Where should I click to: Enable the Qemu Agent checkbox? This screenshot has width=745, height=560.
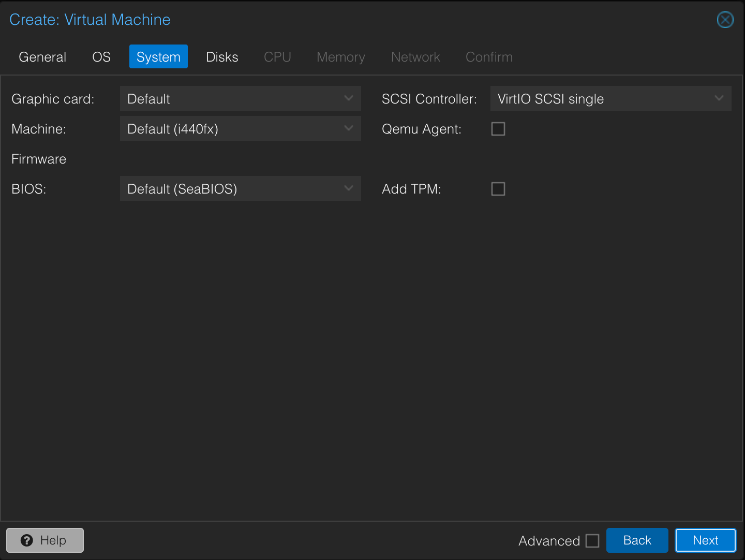click(x=498, y=129)
